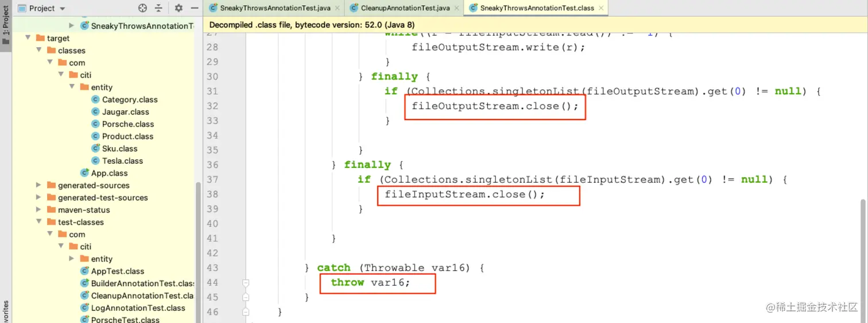Click the locate/select opened file crosshair icon
The height and width of the screenshot is (323, 868).
[x=143, y=8]
